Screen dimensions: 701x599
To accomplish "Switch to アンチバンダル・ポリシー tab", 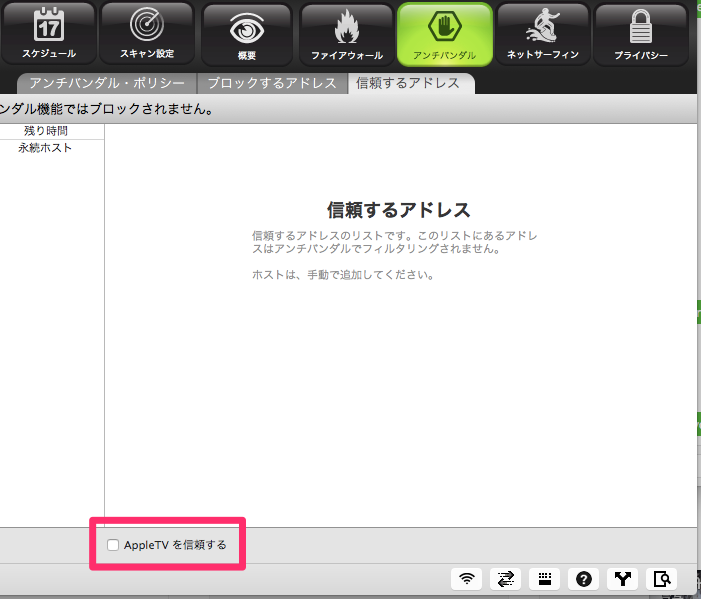I will [x=107, y=84].
